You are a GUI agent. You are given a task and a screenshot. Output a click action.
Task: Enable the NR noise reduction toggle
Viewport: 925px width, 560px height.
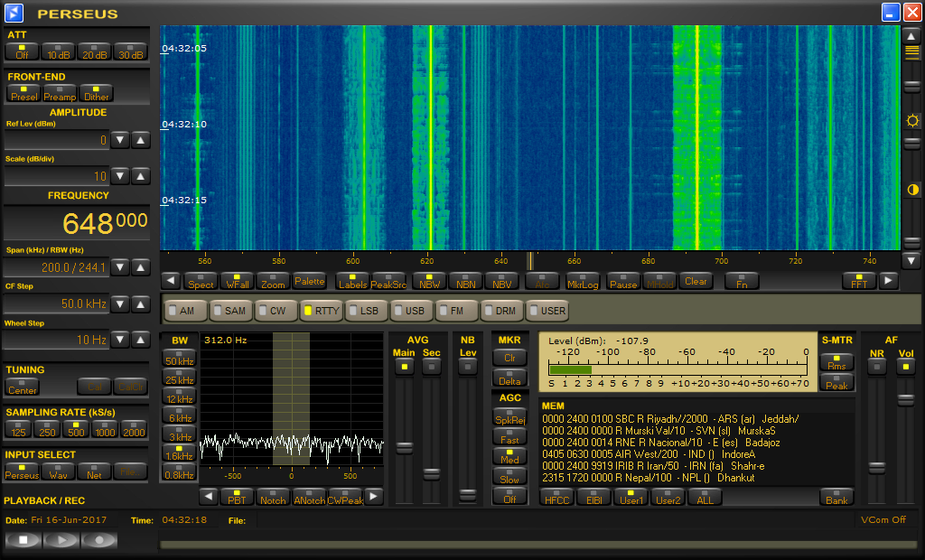click(876, 366)
